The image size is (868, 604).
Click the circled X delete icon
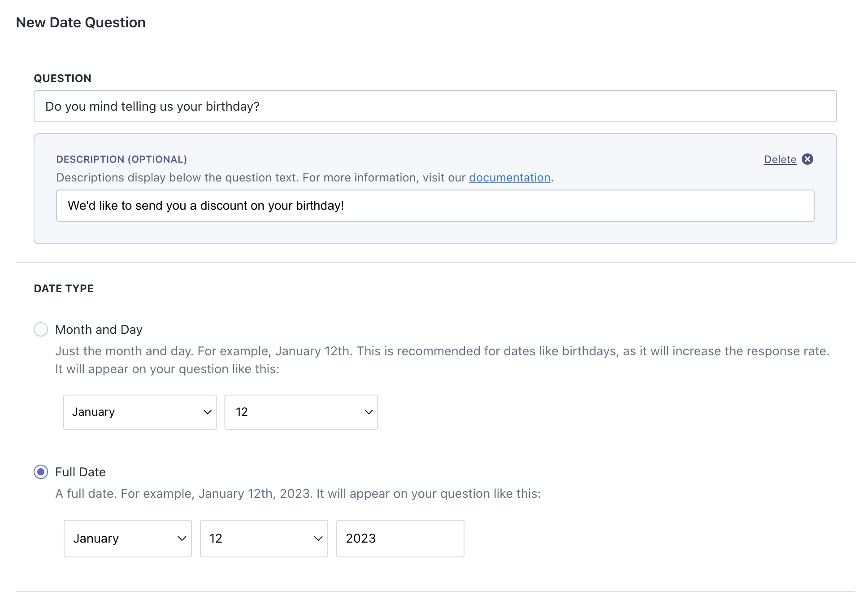pyautogui.click(x=807, y=159)
